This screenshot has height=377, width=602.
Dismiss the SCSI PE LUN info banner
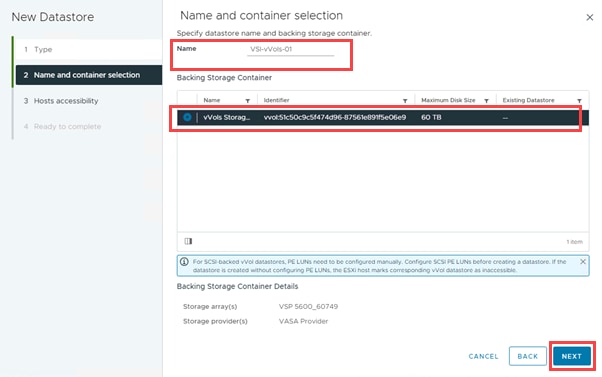[583, 261]
